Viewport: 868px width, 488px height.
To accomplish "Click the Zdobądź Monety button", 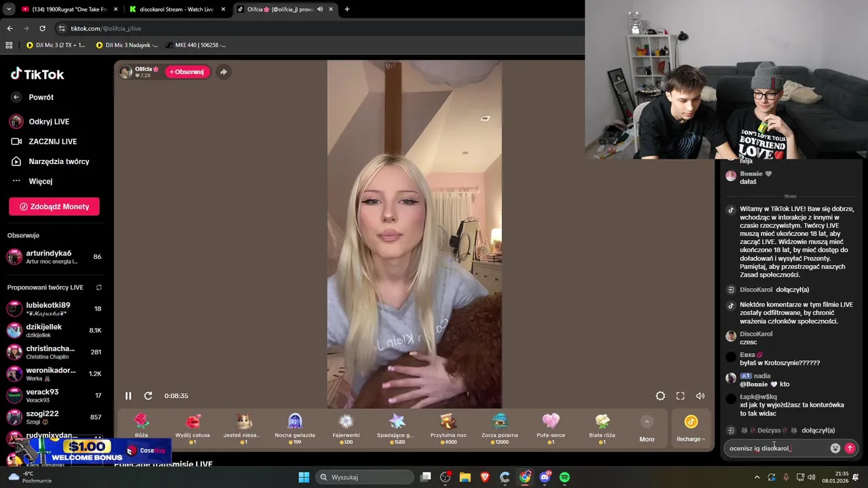I will point(54,207).
